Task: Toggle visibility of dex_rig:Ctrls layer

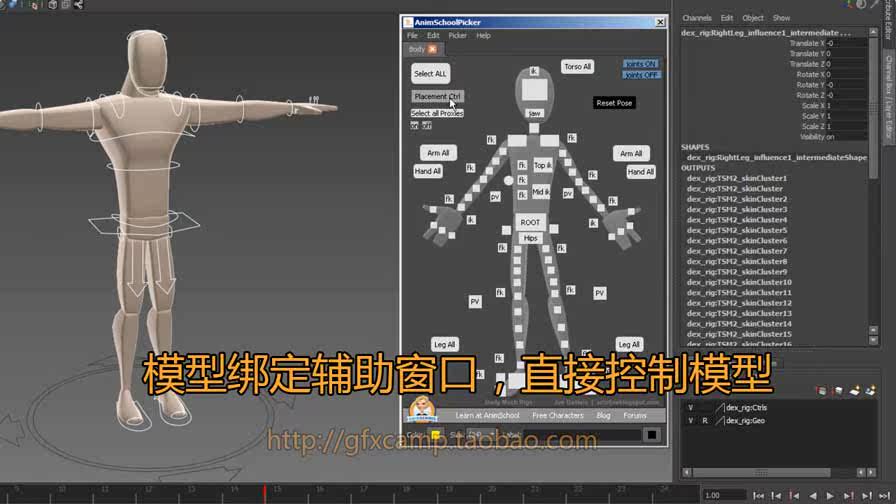Action: coord(690,407)
